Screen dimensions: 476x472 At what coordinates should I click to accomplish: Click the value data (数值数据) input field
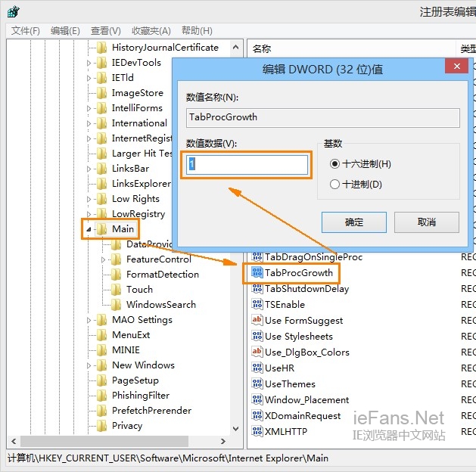(x=247, y=165)
